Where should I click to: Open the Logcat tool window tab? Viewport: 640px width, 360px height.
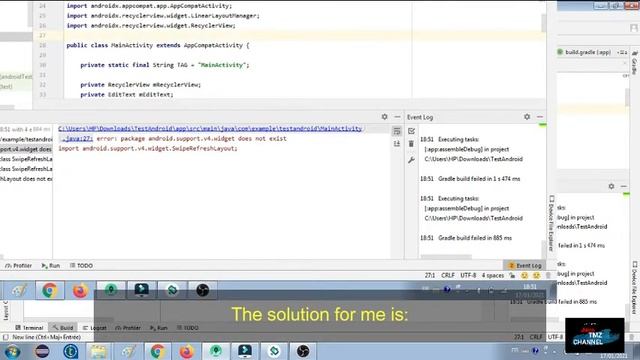click(94, 328)
